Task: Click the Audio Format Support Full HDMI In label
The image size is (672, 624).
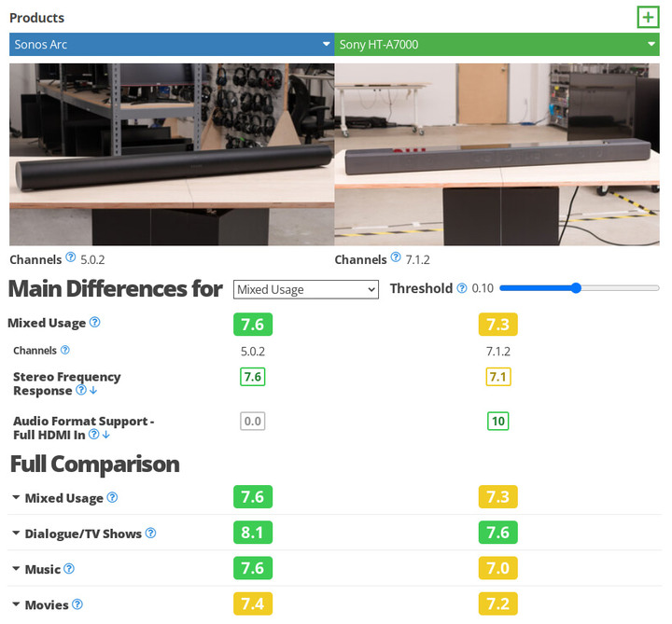Action: coord(84,428)
